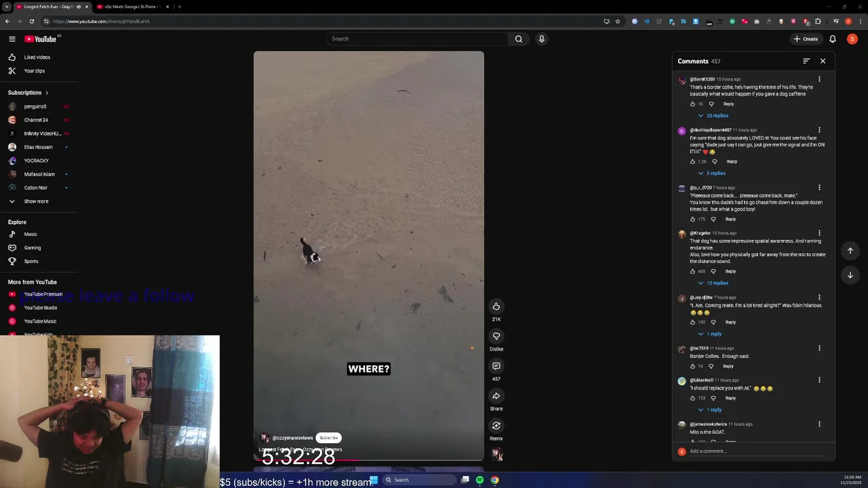The image size is (868, 488).
Task: Like the comment by @SamK1281
Action: coord(692,104)
